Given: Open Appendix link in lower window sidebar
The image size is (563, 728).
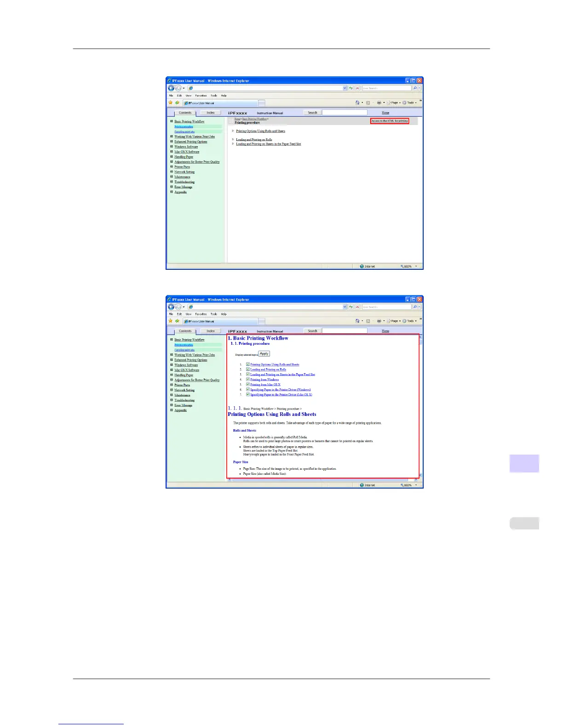Looking at the screenshot, I should 180,410.
